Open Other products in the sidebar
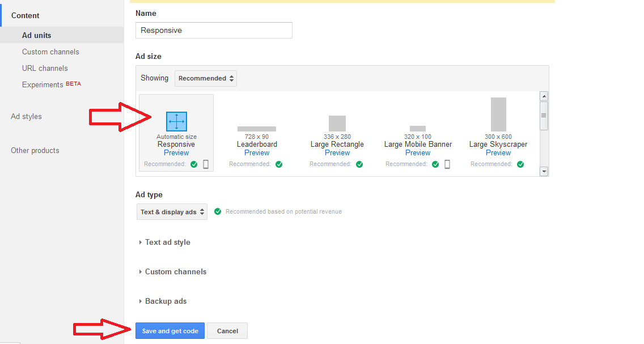This screenshot has height=344, width=644. pos(35,151)
